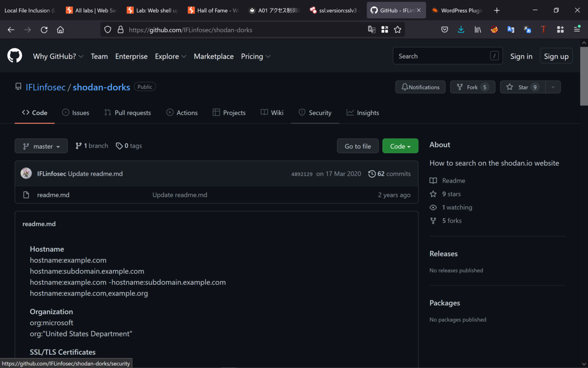
Task: Open shodan-dorks repository name link
Action: coord(101,87)
